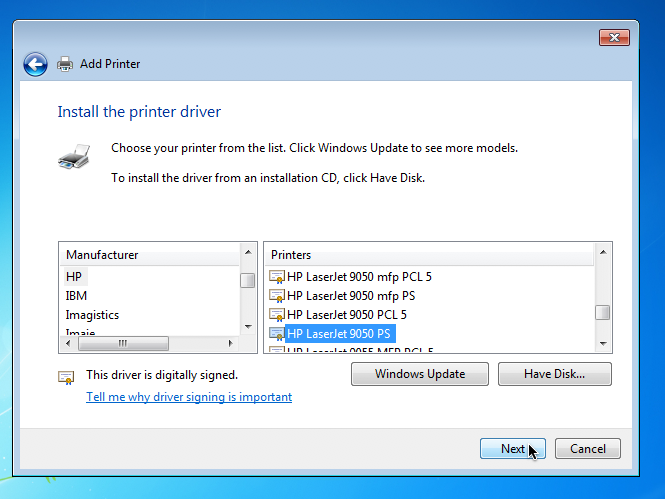Image resolution: width=665 pixels, height=499 pixels.
Task: Click the icon of HP LaserJet 9050 mfp PS
Action: coord(277,296)
